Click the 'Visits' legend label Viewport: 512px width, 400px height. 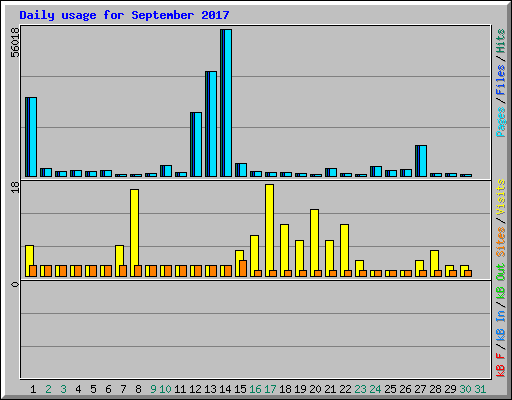click(x=501, y=197)
